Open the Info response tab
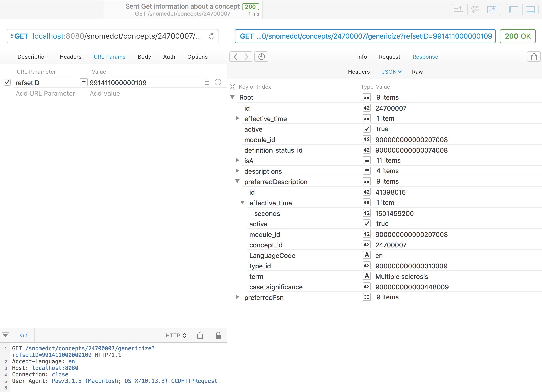The image size is (542, 392). (362, 57)
